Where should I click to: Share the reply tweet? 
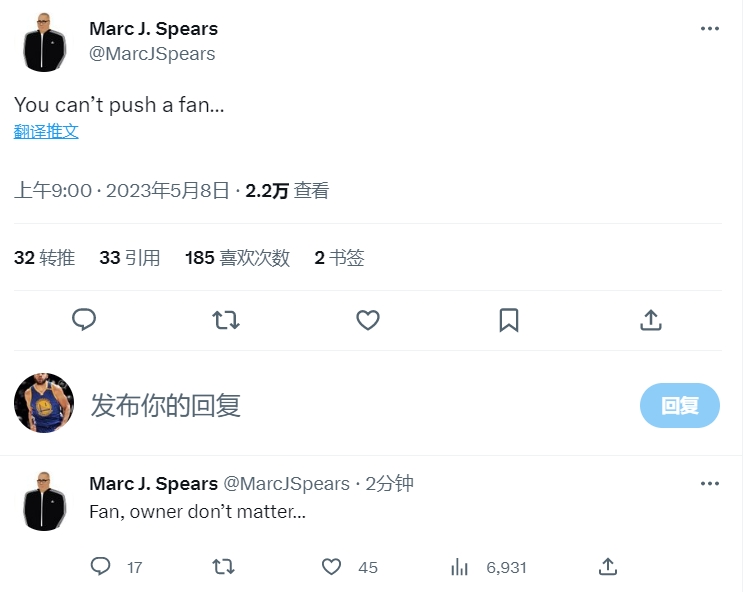click(607, 566)
